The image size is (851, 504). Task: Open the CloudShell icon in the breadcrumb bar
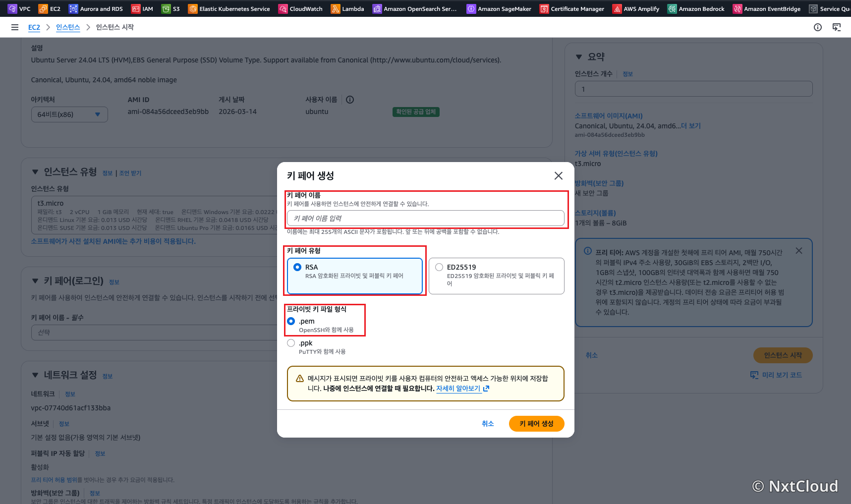(837, 27)
